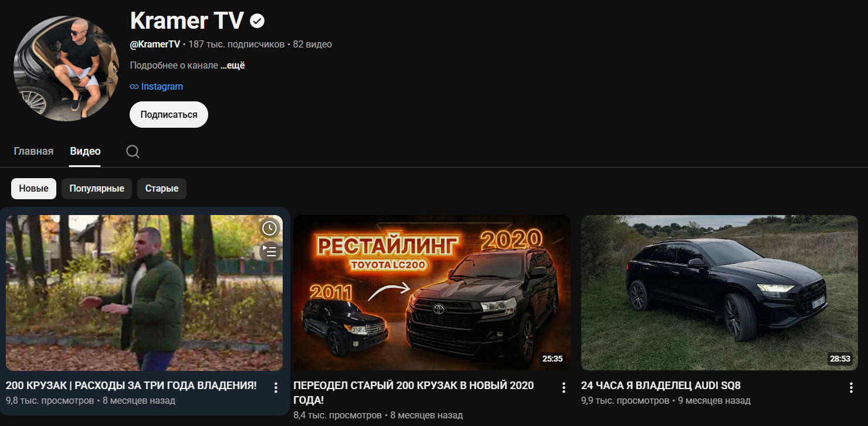Click the 82 видео count text
The height and width of the screenshot is (426, 868).
pyautogui.click(x=313, y=44)
